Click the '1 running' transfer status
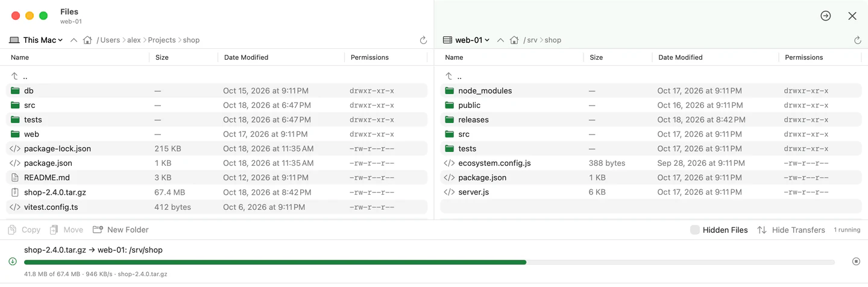The width and height of the screenshot is (868, 287). click(847, 230)
